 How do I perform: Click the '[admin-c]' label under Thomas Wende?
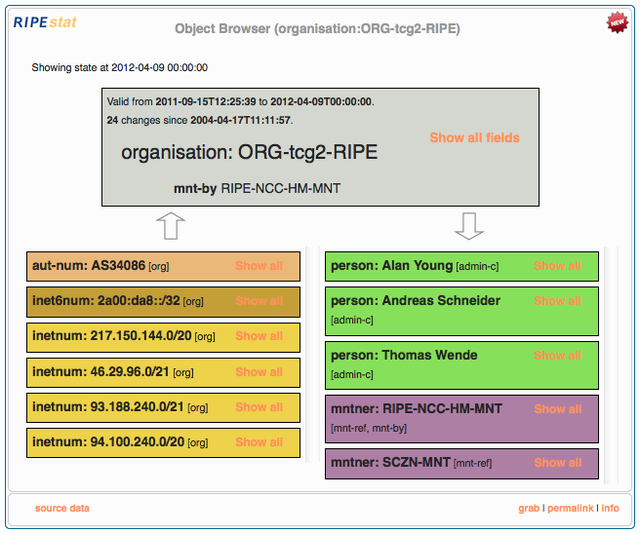(x=352, y=374)
